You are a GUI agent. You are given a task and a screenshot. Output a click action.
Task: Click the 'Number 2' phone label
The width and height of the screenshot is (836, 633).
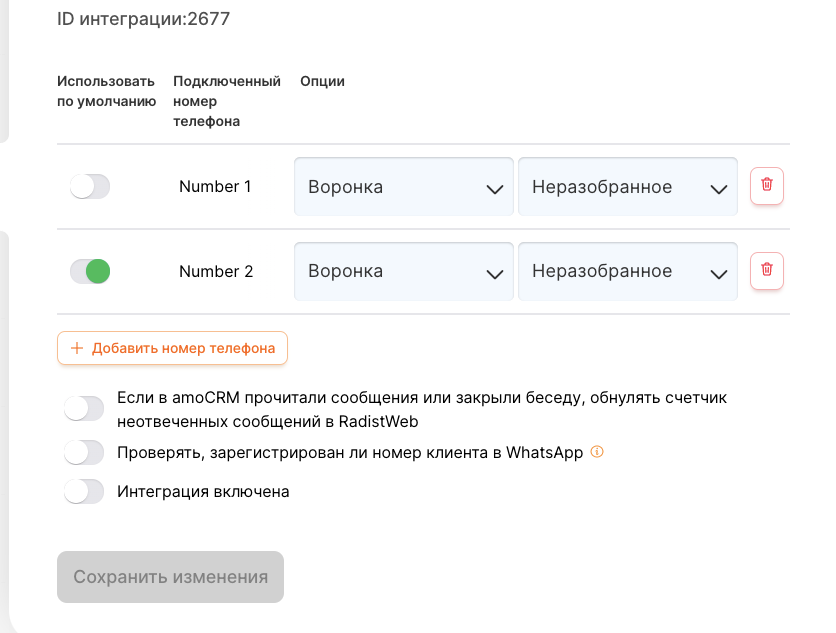216,271
